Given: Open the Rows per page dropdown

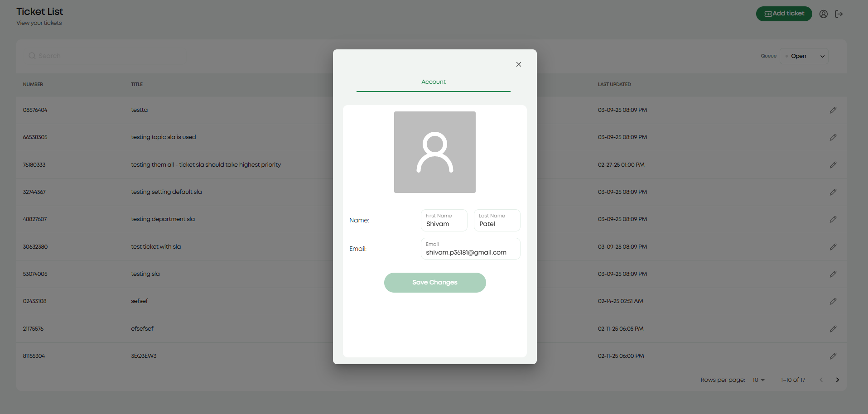Looking at the screenshot, I should [757, 380].
